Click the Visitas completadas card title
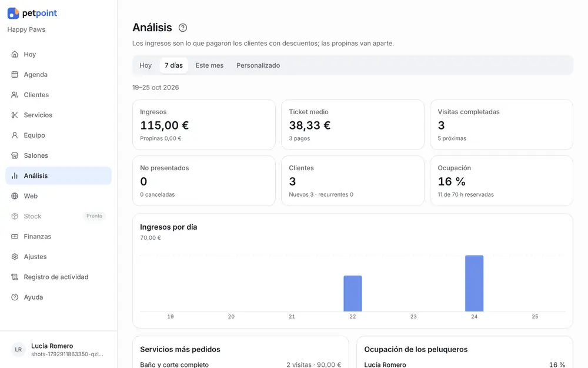 tap(469, 112)
